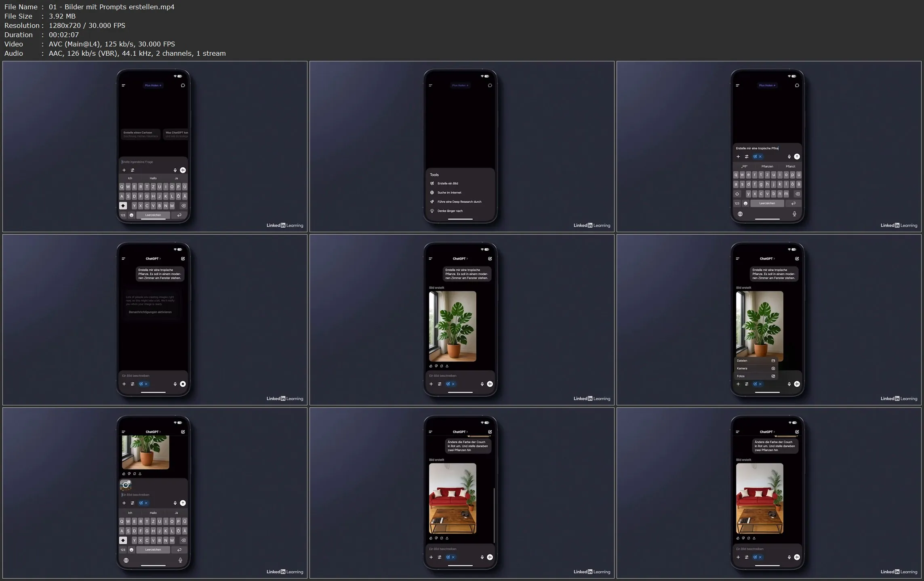
Task: Switch to "123" keys under "Stelle irgendeine Frage"
Action: tap(123, 215)
